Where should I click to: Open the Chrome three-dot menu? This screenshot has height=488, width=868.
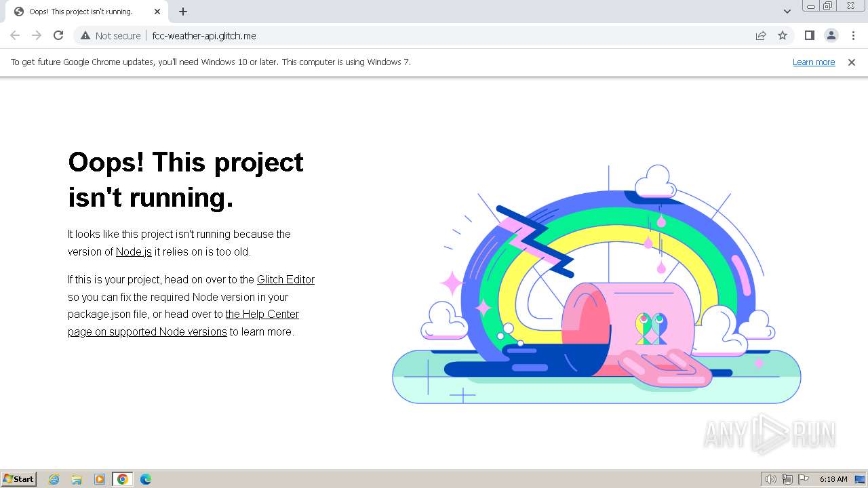[853, 35]
